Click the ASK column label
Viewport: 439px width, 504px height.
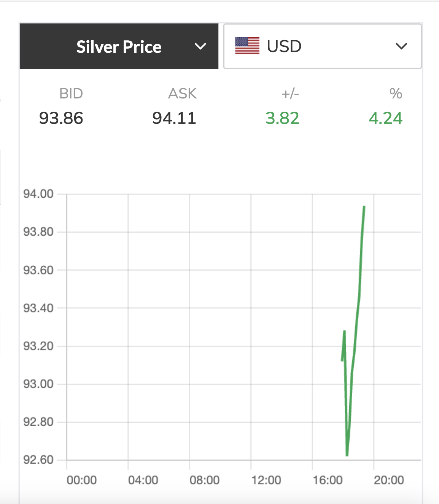[x=182, y=94]
